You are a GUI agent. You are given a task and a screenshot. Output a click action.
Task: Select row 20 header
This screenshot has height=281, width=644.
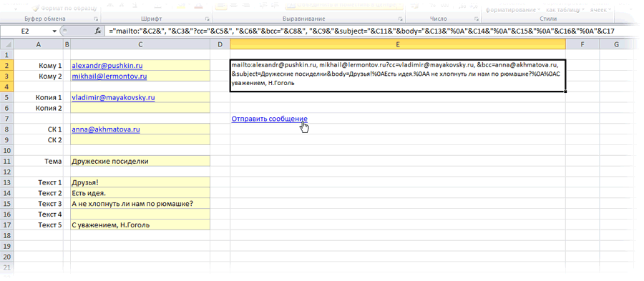point(7,257)
